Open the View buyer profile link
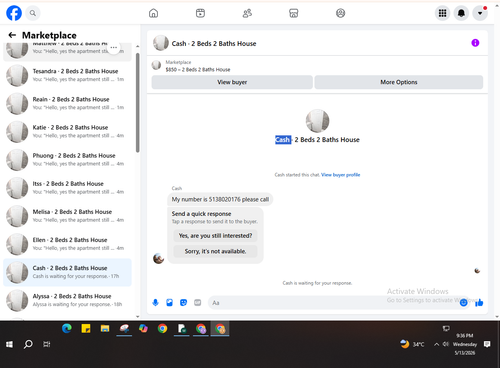This screenshot has width=500, height=368. [340, 175]
